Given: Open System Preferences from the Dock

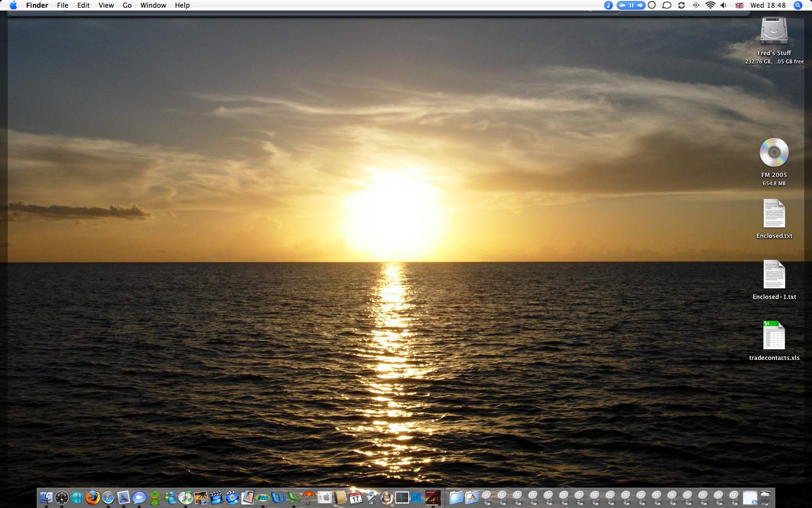Looking at the screenshot, I should point(325,497).
